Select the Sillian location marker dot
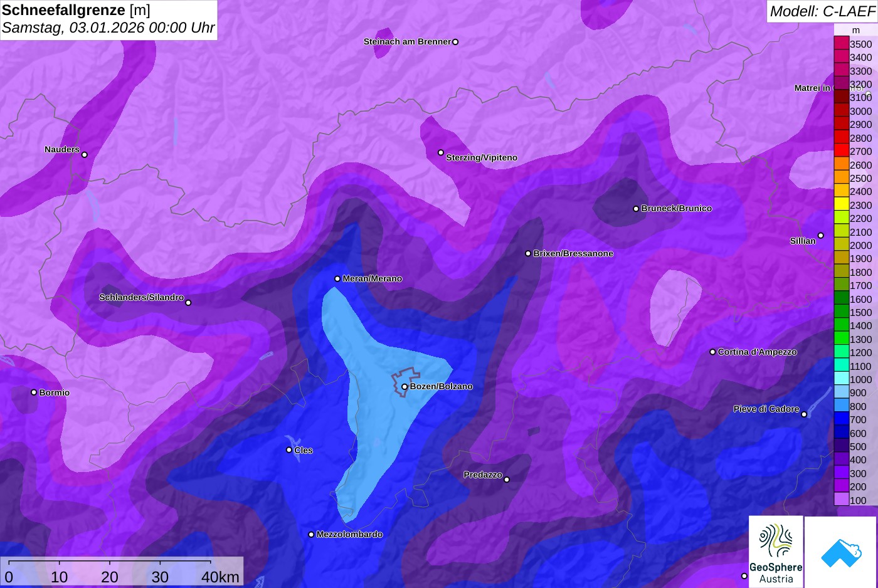 tap(821, 236)
